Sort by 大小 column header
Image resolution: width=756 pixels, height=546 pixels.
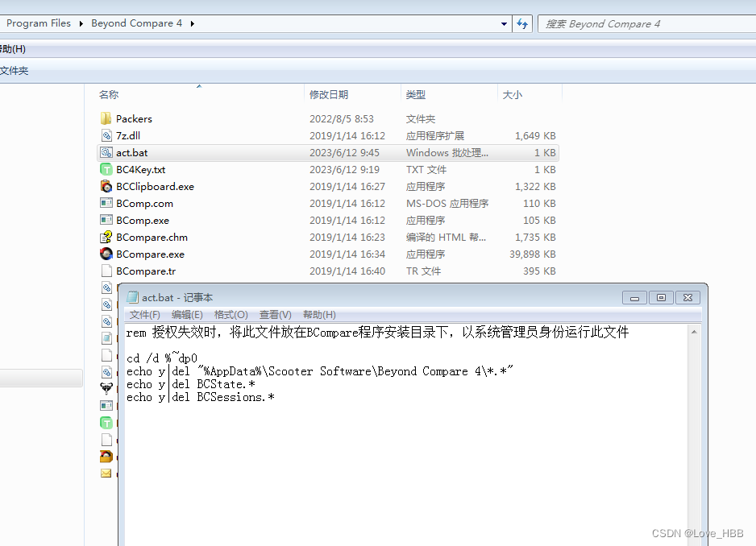512,95
